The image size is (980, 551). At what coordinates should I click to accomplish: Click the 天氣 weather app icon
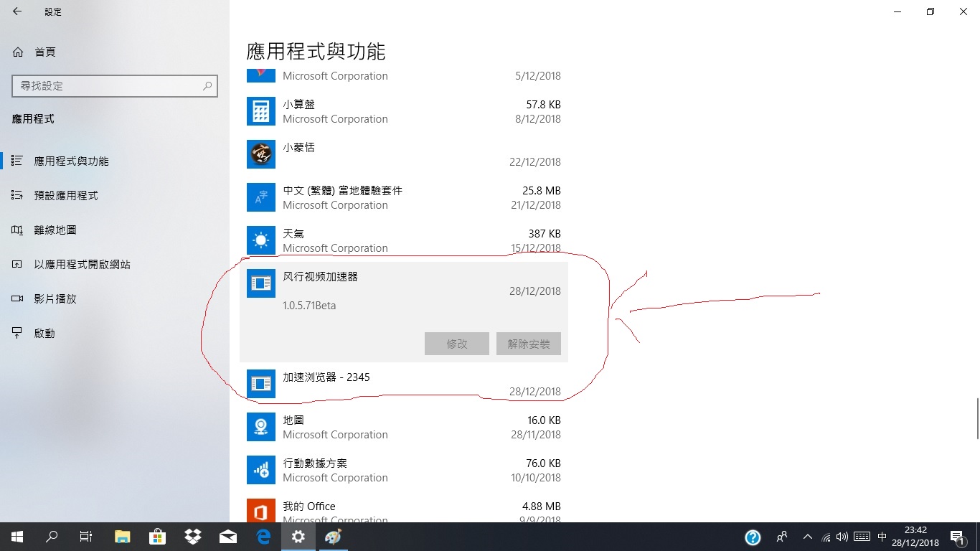point(260,240)
